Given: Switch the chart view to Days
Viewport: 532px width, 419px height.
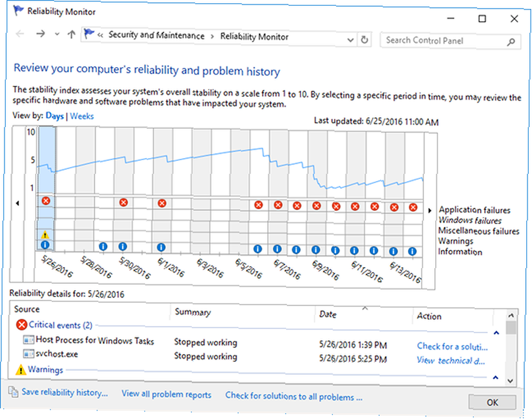Looking at the screenshot, I should [55, 116].
